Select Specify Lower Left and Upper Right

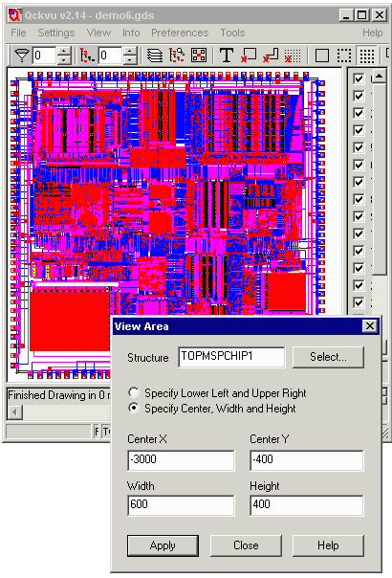tap(134, 392)
